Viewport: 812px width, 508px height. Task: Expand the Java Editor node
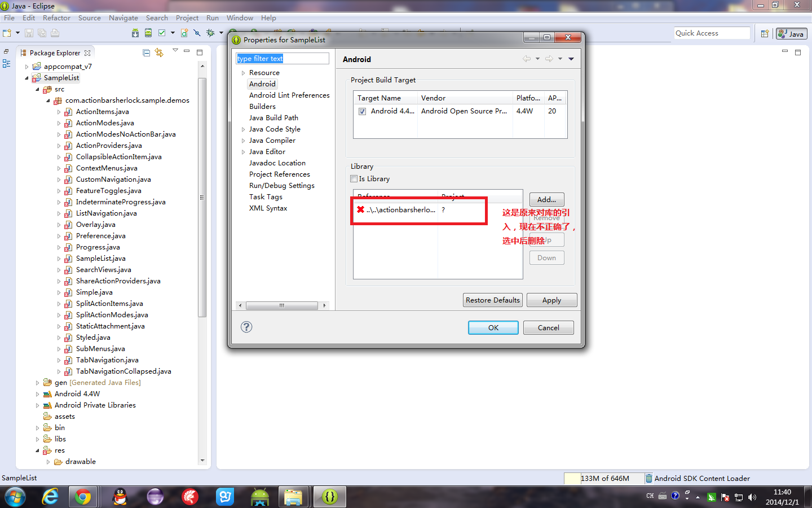243,152
